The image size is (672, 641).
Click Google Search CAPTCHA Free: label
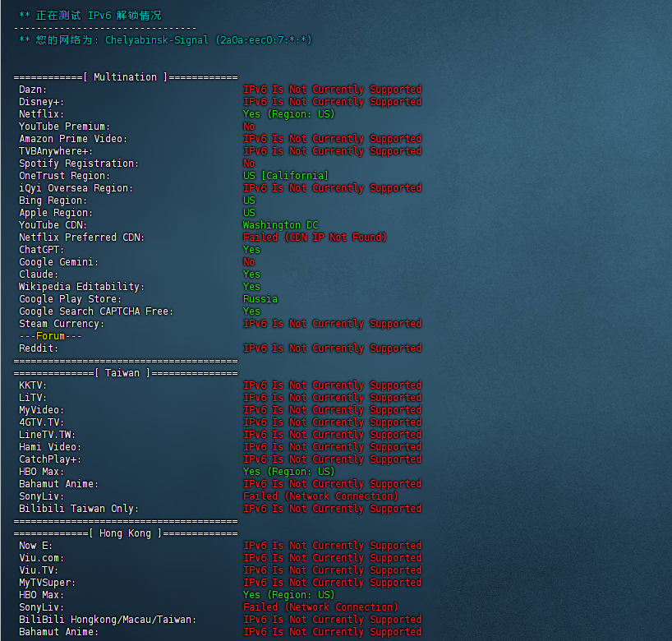tap(96, 311)
